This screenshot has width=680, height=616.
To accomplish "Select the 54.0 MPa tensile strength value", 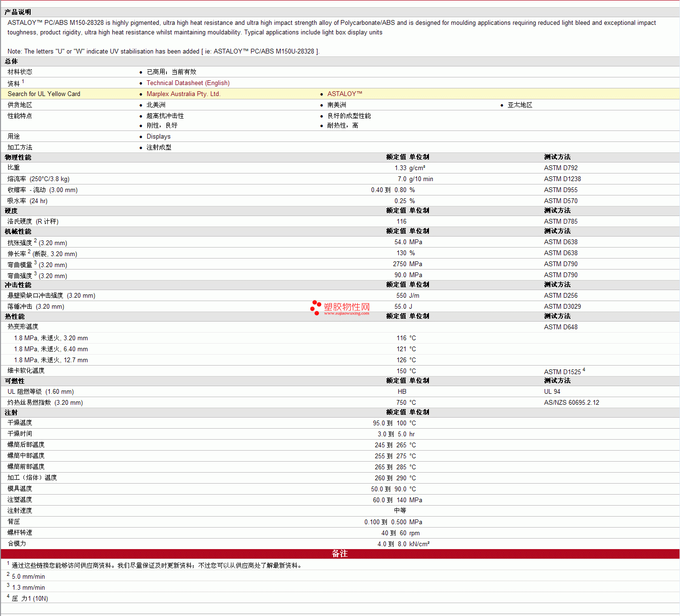I will coord(408,242).
